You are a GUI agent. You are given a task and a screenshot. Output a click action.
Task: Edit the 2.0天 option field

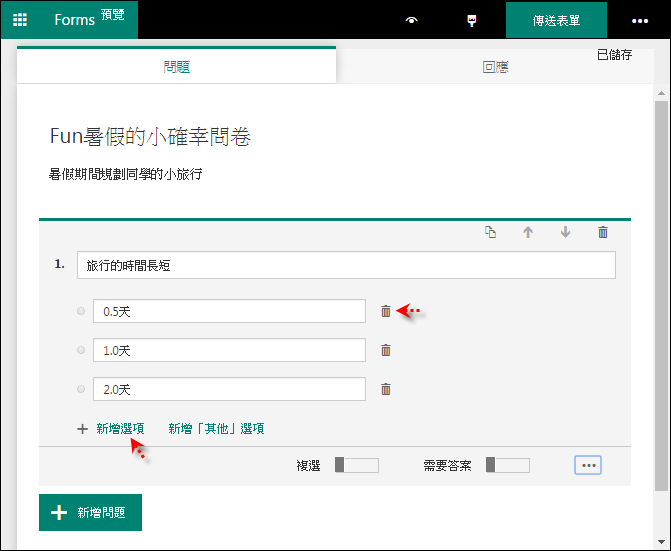pos(229,389)
